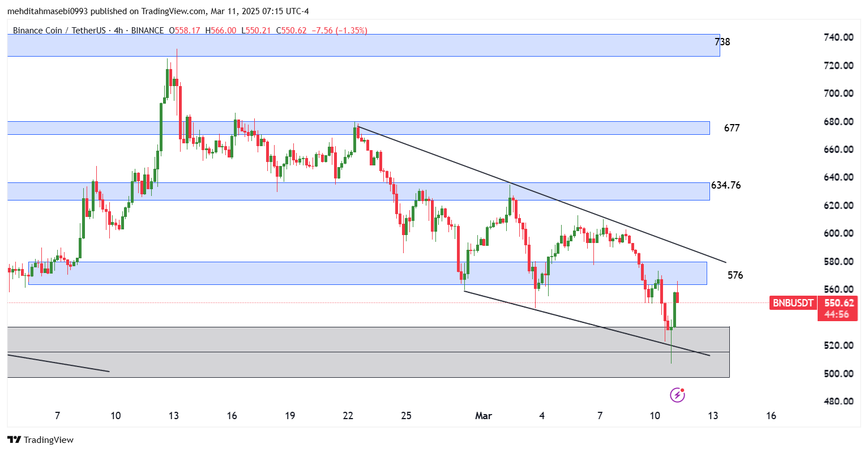
Task: Click the purple lightning event icon
Action: click(677, 395)
